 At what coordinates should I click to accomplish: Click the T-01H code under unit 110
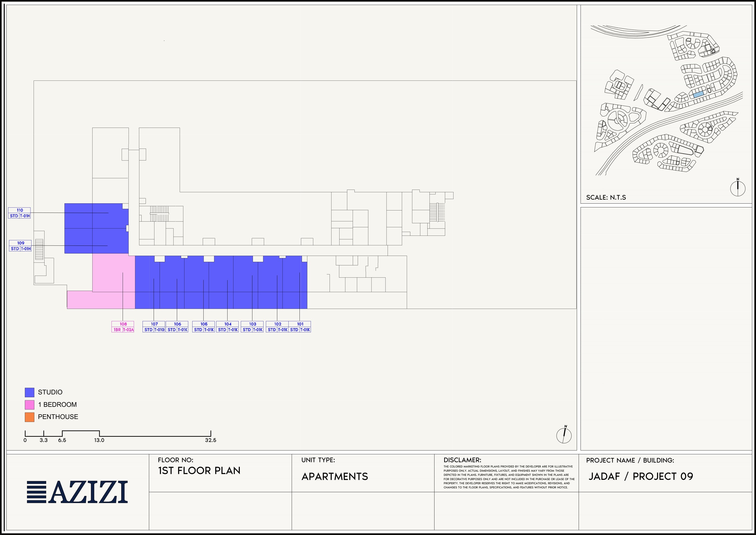tap(25, 216)
